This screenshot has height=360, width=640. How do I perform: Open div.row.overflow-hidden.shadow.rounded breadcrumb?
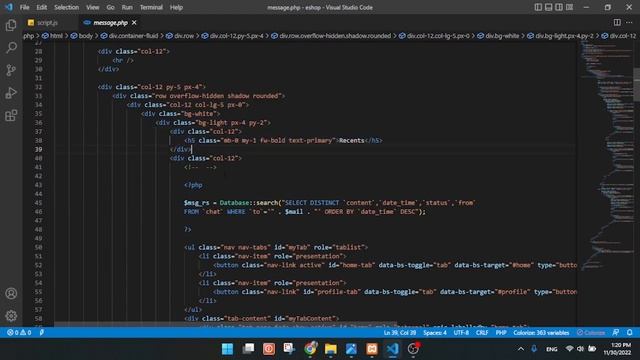[335, 36]
